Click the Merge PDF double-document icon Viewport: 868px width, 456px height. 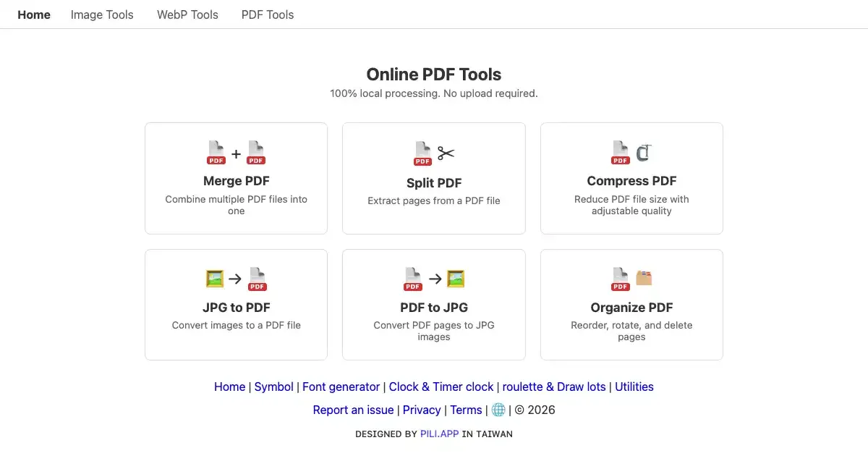click(236, 153)
